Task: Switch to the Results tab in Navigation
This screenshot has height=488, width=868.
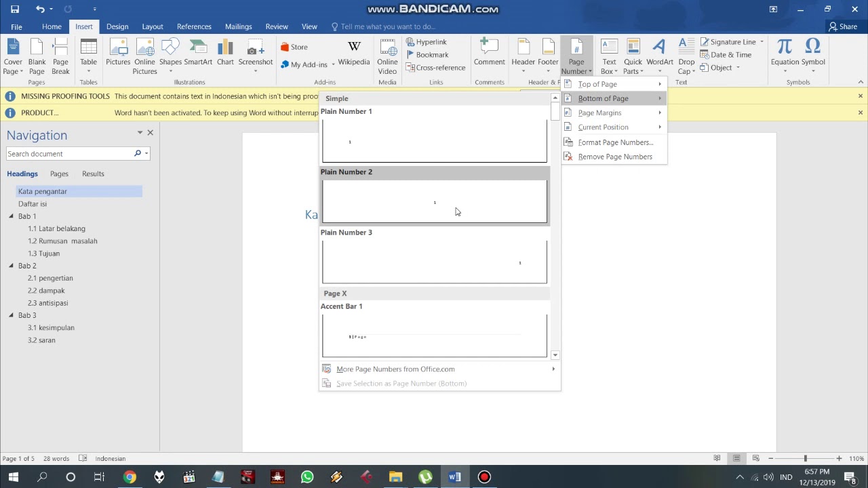Action: pyautogui.click(x=93, y=174)
